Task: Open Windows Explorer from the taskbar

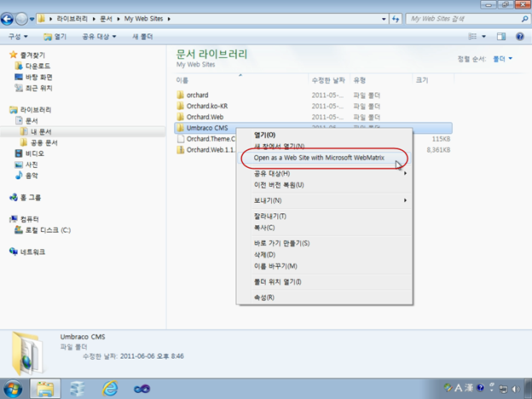Action: [45, 389]
